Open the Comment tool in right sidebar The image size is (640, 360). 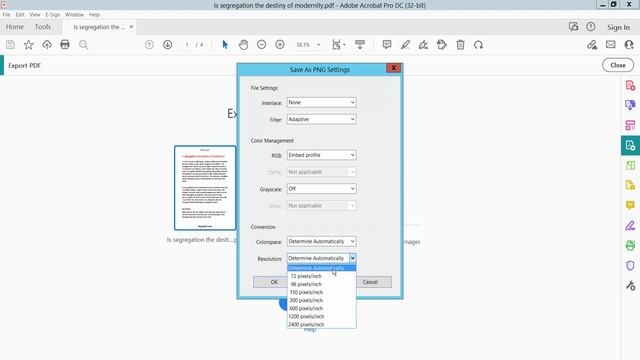tap(630, 205)
